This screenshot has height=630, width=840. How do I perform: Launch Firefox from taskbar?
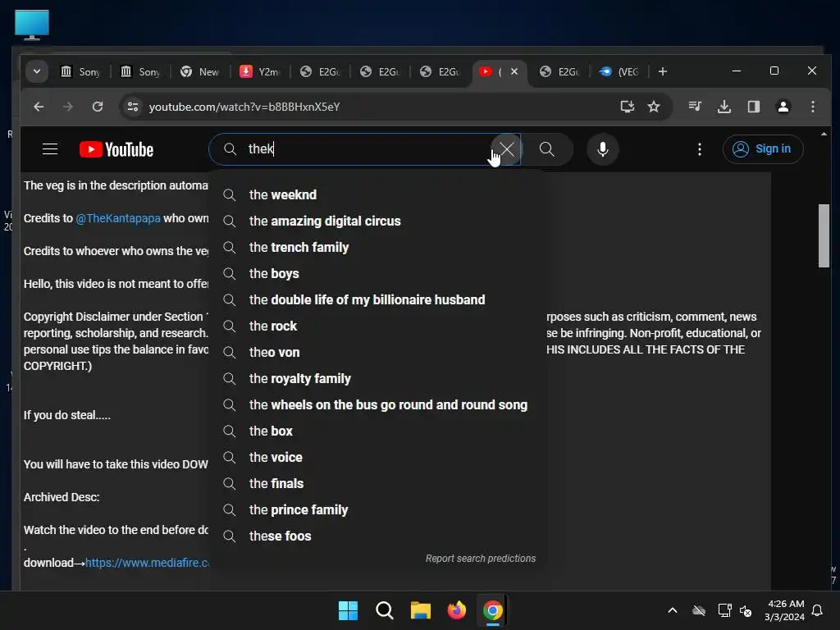coord(456,610)
